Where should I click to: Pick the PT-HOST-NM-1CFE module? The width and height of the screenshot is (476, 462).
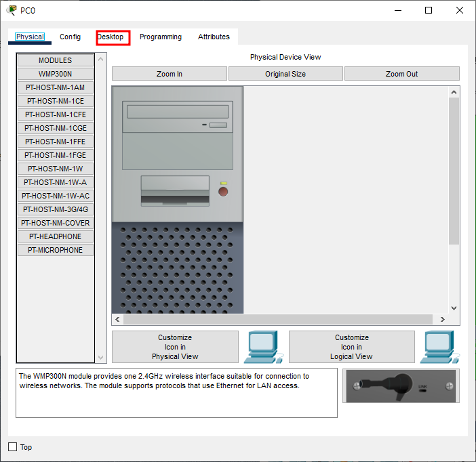click(55, 114)
